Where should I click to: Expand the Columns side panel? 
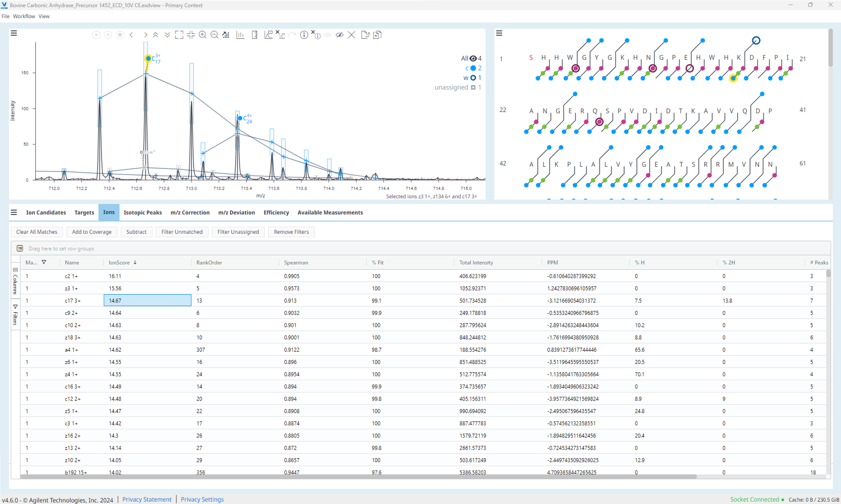tap(15, 281)
